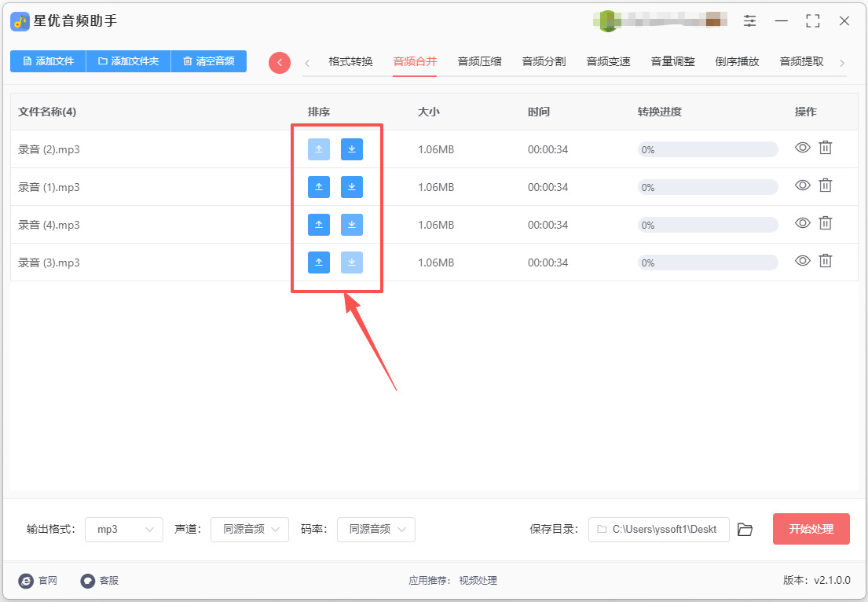Delete 录音 (2).mp3 with trash icon
Viewport: 868px width, 602px height.
pos(825,148)
